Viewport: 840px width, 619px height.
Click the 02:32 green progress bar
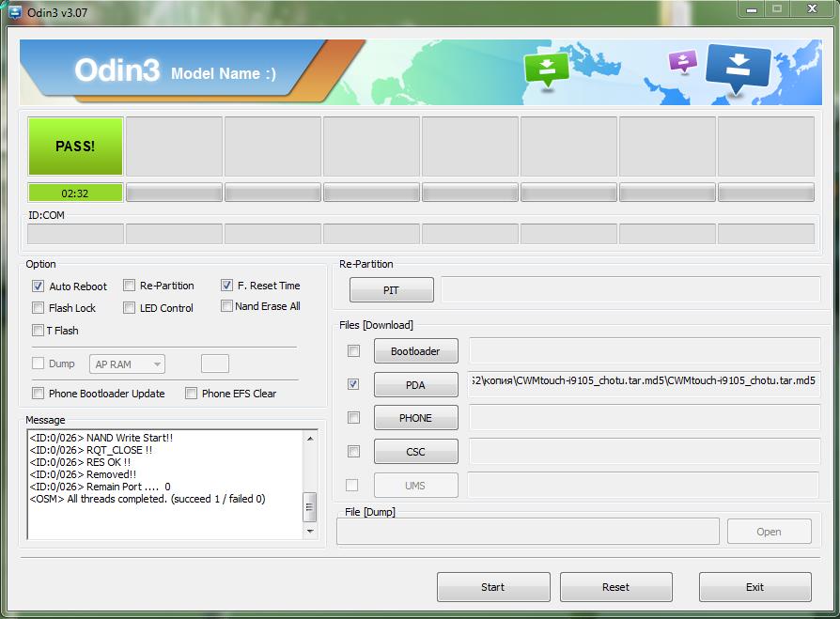pos(75,193)
